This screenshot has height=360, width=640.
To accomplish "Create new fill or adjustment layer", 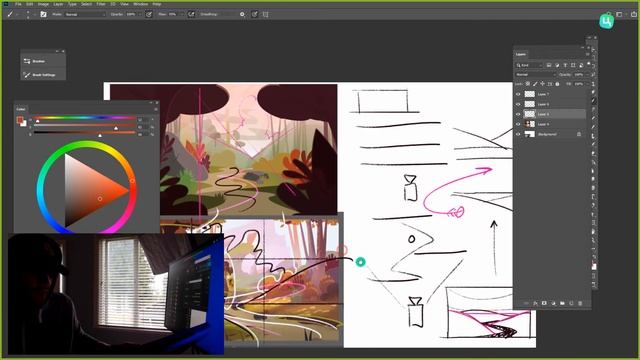I will (553, 303).
